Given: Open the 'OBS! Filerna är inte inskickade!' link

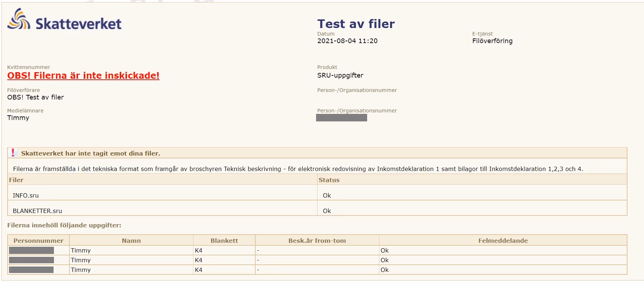Looking at the screenshot, I should (83, 75).
